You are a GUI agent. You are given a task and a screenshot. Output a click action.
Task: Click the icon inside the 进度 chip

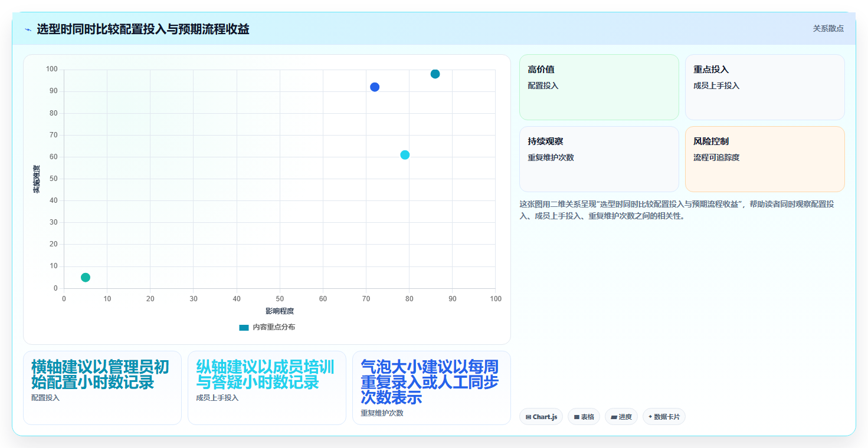click(614, 417)
